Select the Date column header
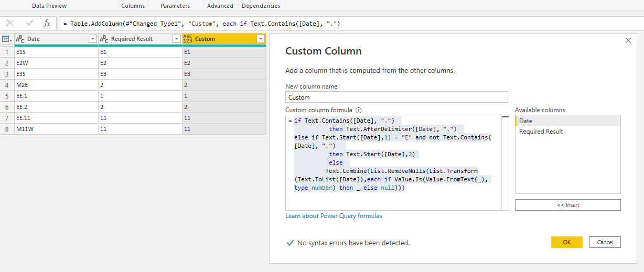 pos(57,39)
